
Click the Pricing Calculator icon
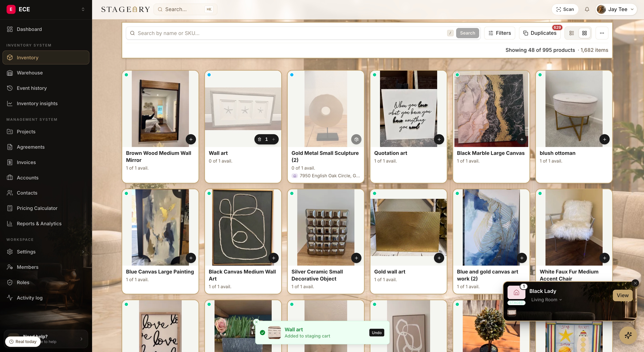[x=10, y=208]
